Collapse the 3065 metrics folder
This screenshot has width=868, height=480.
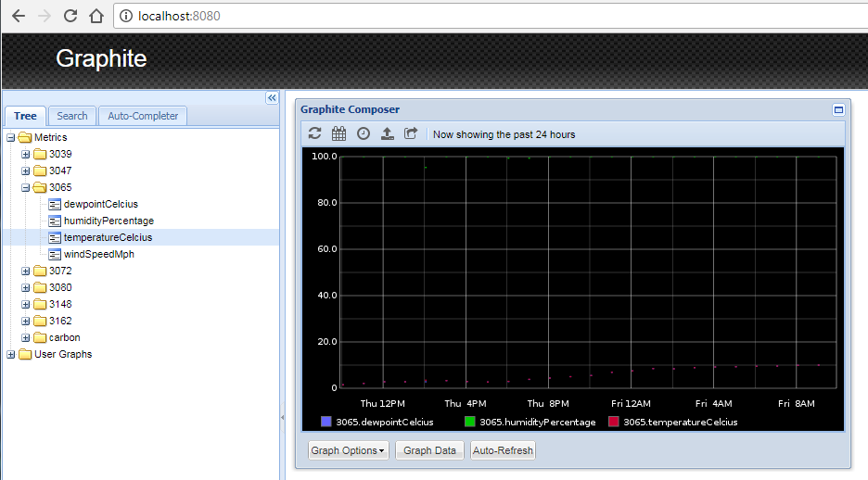click(26, 188)
